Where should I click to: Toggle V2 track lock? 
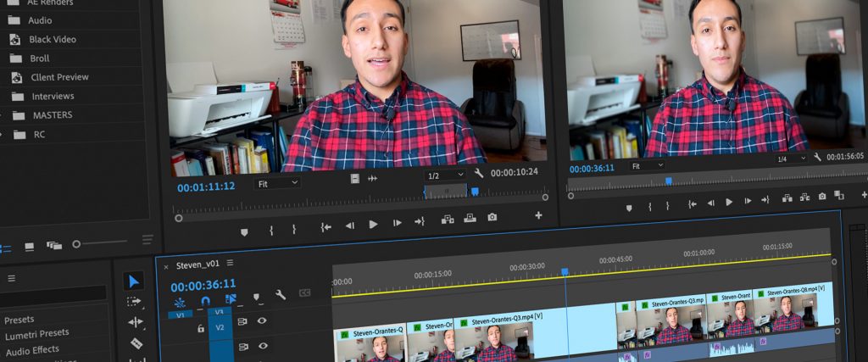click(x=200, y=328)
